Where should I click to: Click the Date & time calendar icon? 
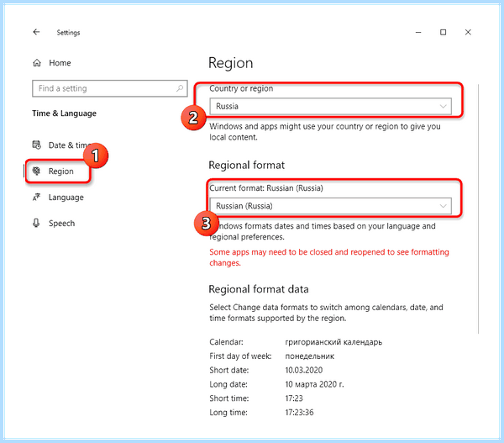click(x=37, y=145)
